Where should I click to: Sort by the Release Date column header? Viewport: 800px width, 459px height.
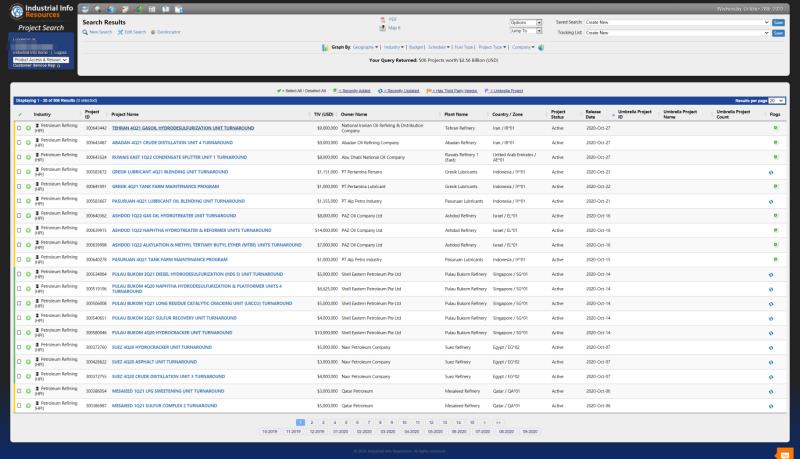tap(593, 115)
